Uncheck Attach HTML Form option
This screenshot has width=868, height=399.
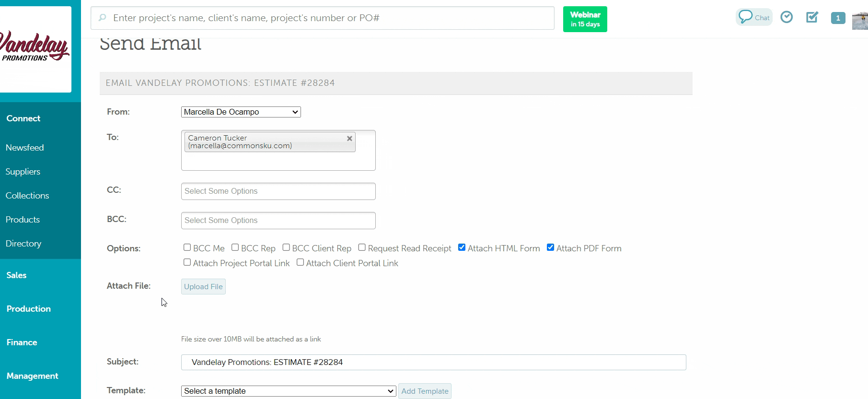pyautogui.click(x=462, y=247)
